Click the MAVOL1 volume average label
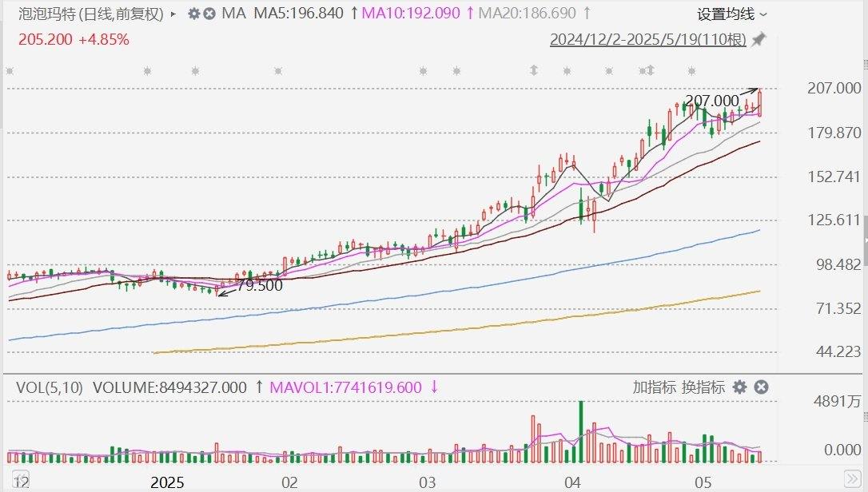Image resolution: width=868 pixels, height=492 pixels. point(345,387)
